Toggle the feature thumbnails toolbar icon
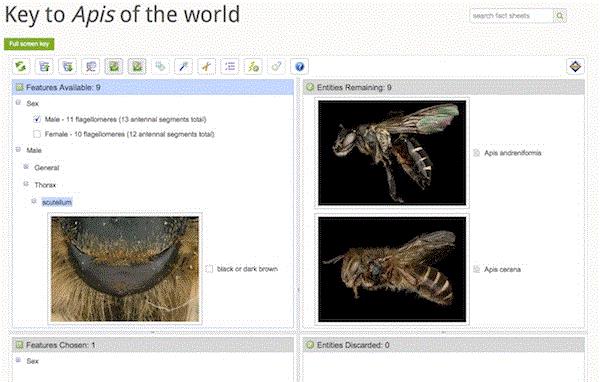 [x=114, y=67]
